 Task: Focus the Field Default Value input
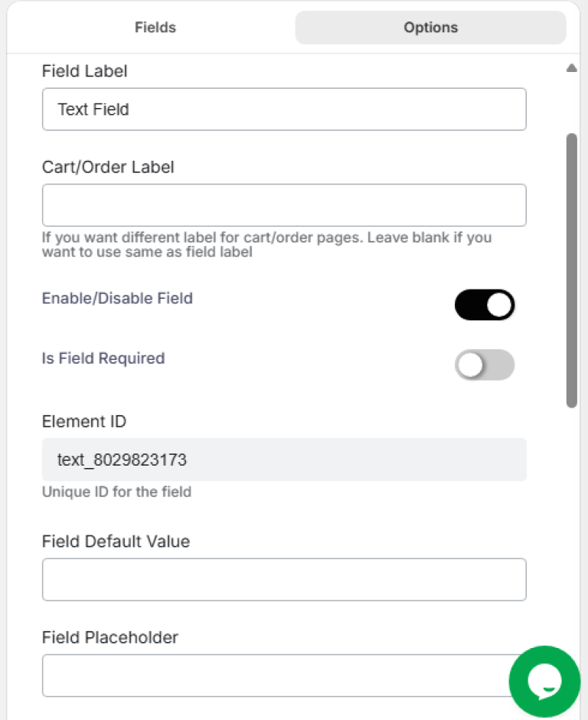pyautogui.click(x=284, y=580)
